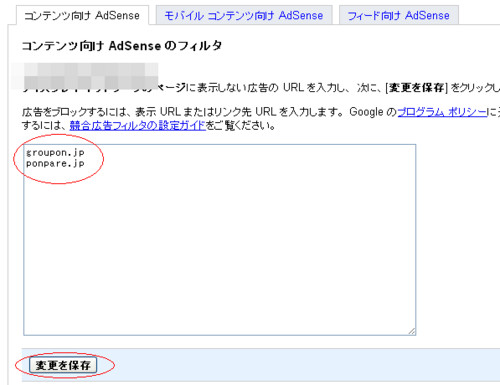Click the groupon.jp line in the filter list
The height and width of the screenshot is (385, 500).
(55, 153)
